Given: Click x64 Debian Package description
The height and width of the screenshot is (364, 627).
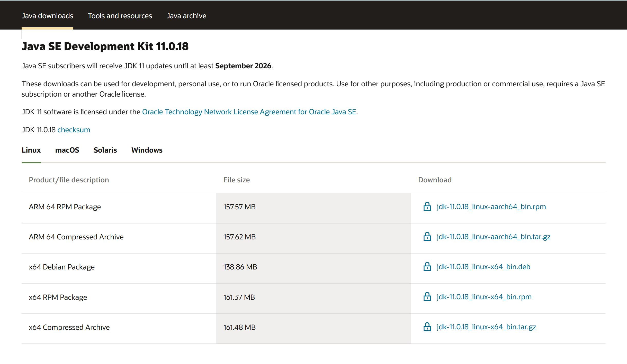Looking at the screenshot, I should point(62,267).
